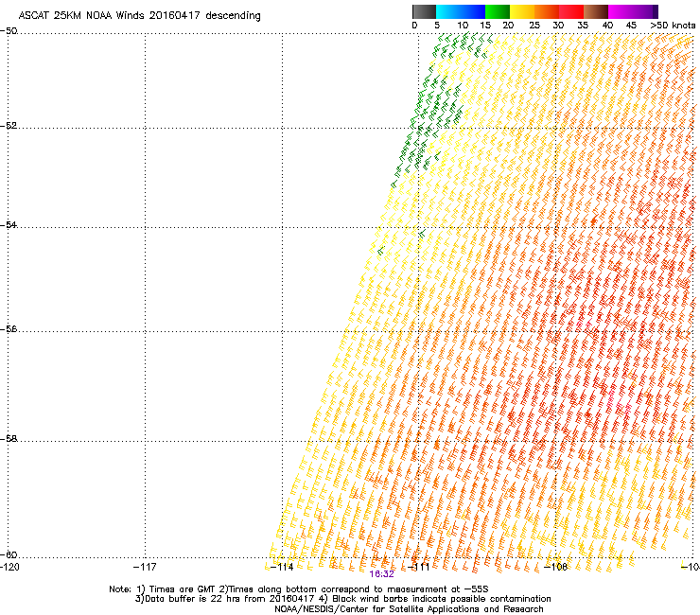Click the magenta-purple 40-50 knots legend segment
700x615 pixels.
coord(633,11)
